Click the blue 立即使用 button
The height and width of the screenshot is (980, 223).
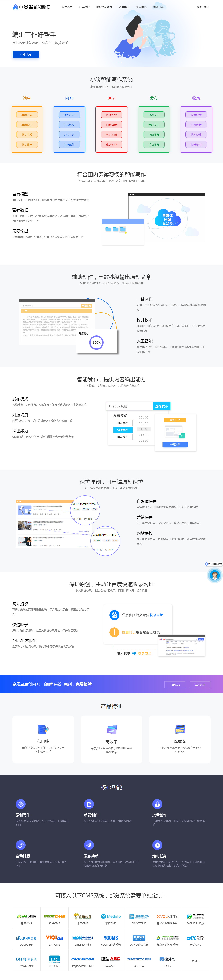point(25,54)
